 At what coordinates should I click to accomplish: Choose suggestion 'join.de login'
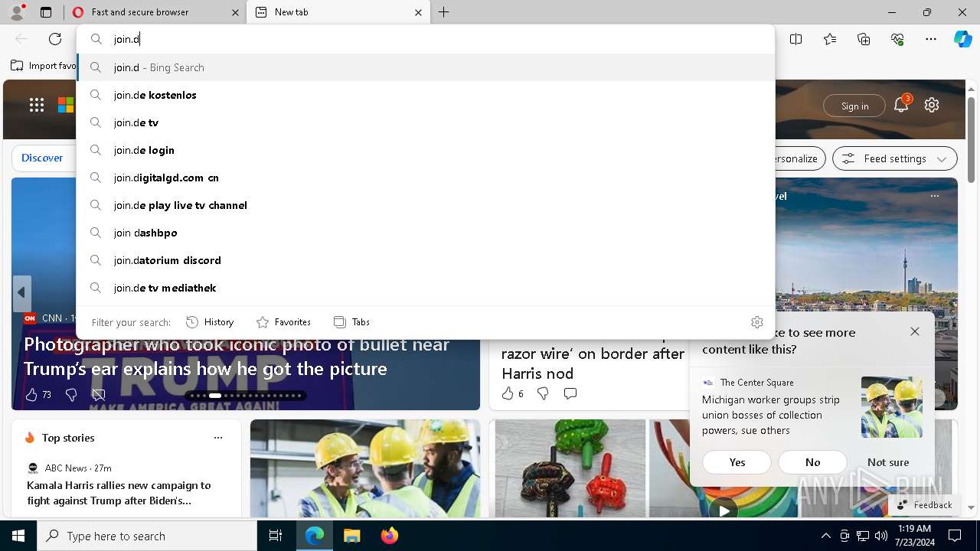(426, 150)
